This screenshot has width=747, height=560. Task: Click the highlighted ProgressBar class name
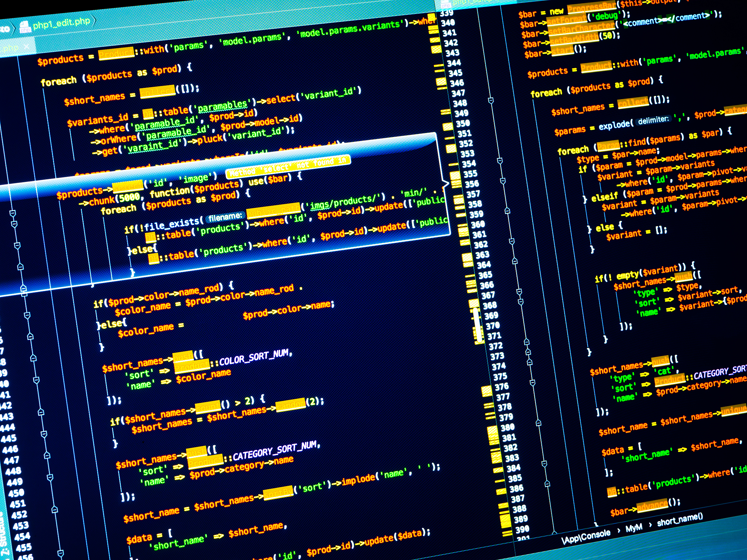click(x=592, y=7)
